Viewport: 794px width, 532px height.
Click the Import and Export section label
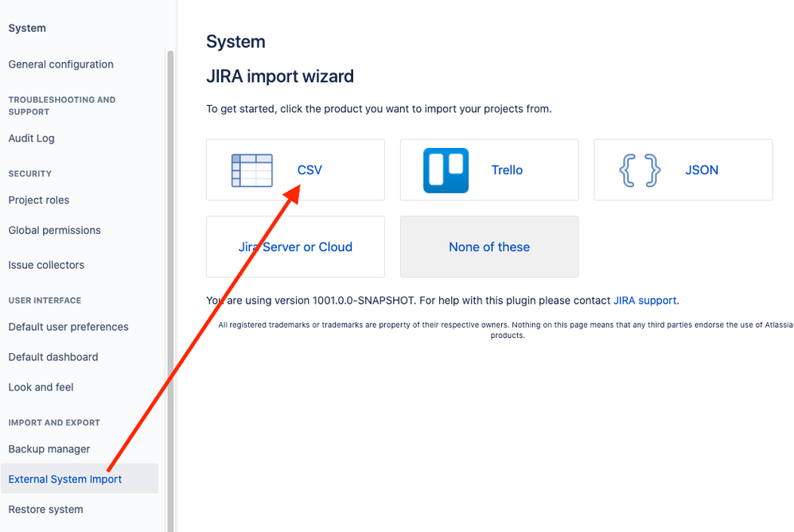(54, 423)
